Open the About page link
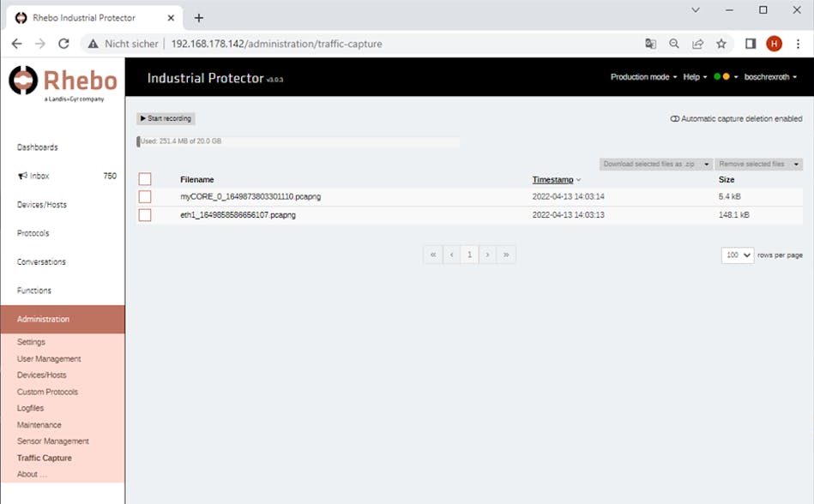Viewport: 814px width, 504px height. coord(32,474)
